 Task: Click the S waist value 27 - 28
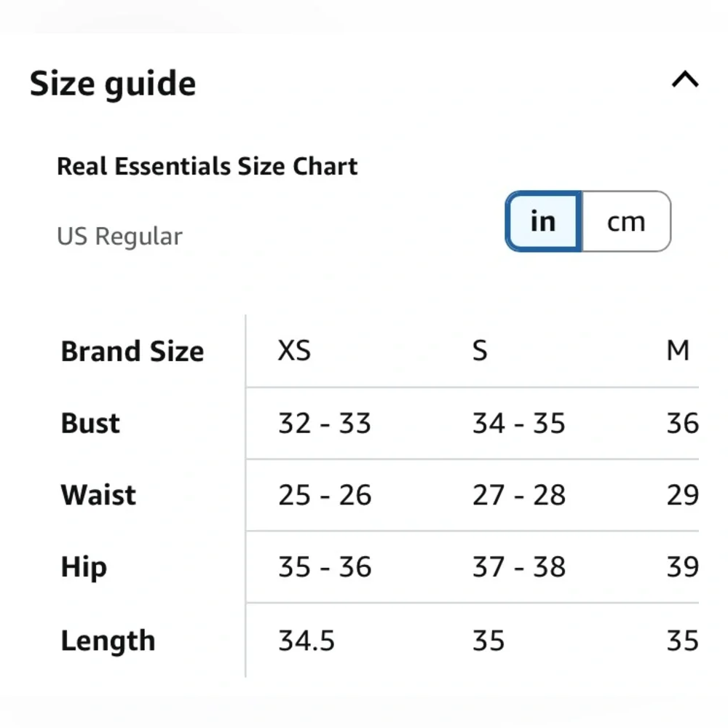(518, 495)
